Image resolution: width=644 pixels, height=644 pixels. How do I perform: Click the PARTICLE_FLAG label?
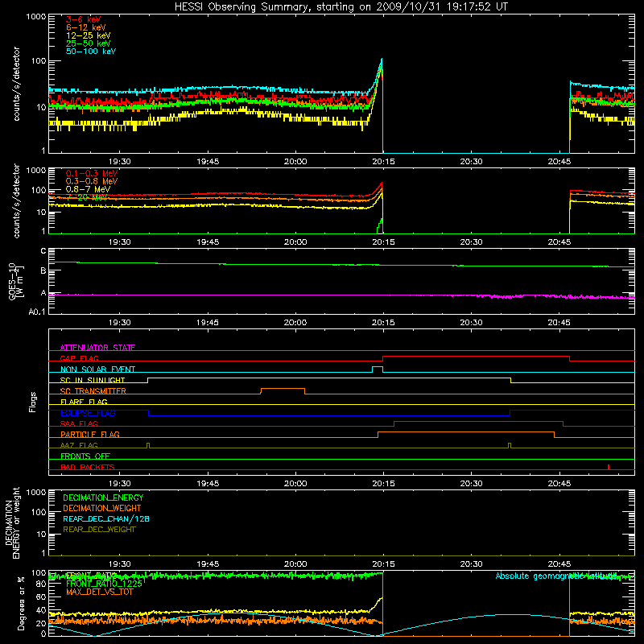tap(90, 434)
